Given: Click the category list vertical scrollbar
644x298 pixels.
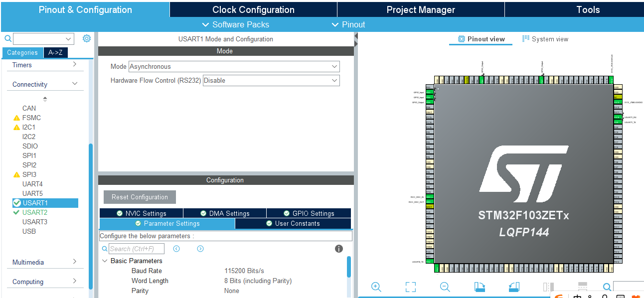Looking at the screenshot, I should coord(91,215).
